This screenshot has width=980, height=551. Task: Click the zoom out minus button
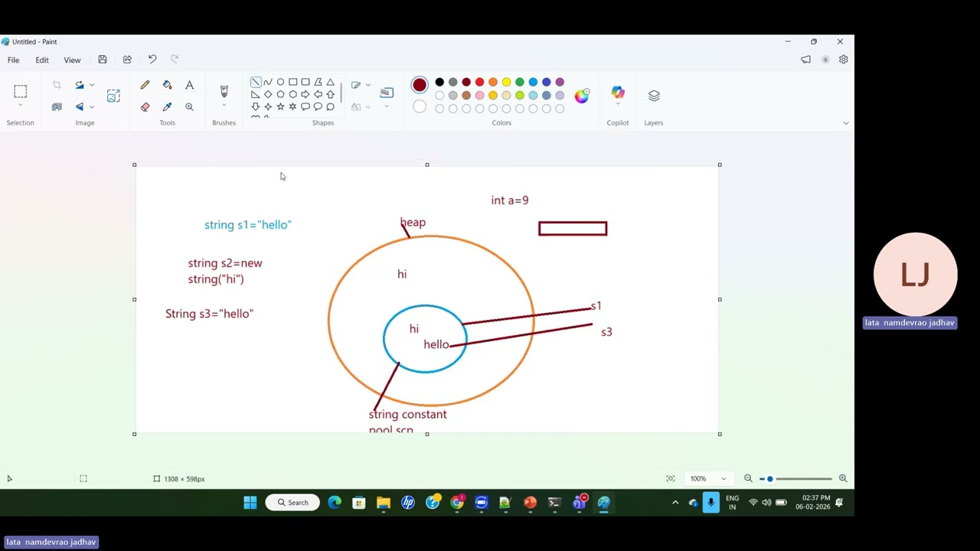pyautogui.click(x=748, y=479)
